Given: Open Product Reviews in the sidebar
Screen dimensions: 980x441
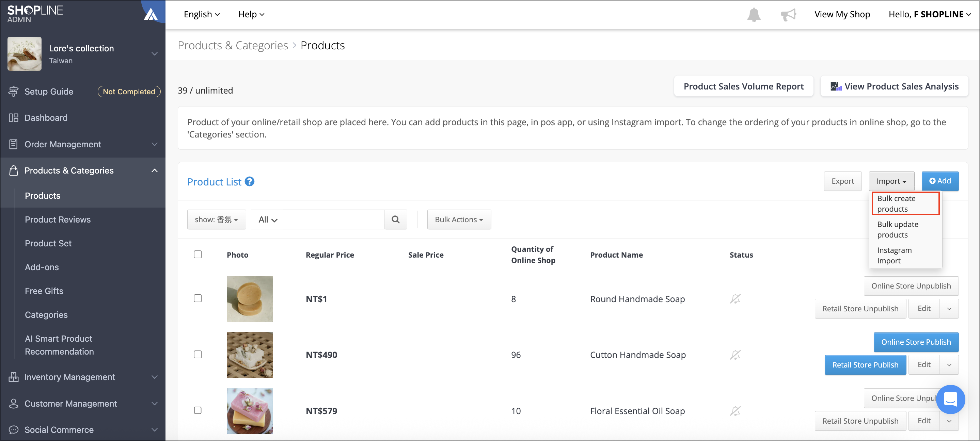Looking at the screenshot, I should 58,219.
